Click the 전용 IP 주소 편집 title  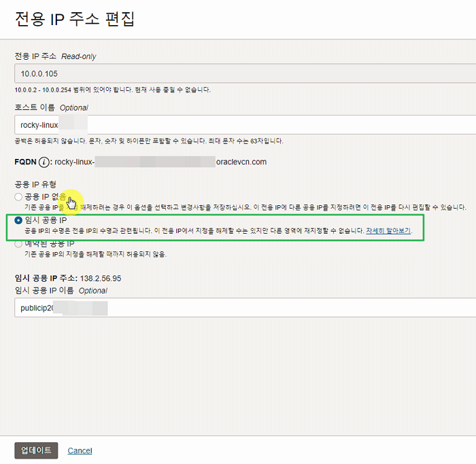[x=75, y=19]
